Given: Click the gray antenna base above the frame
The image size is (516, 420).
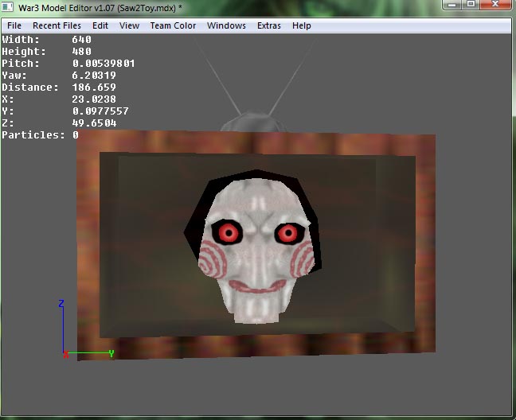Looking at the screenshot, I should pos(253,122).
